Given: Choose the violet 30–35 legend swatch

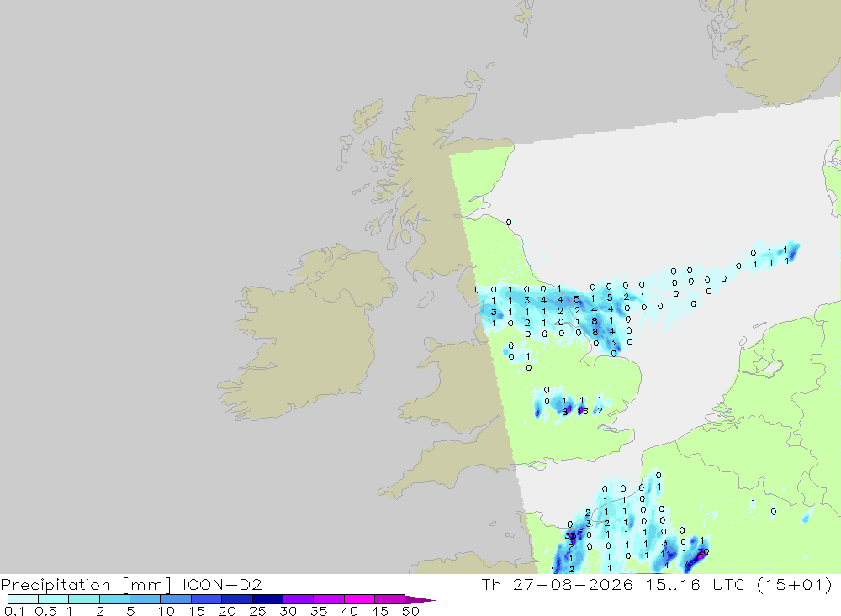Looking at the screenshot, I should point(298,599).
